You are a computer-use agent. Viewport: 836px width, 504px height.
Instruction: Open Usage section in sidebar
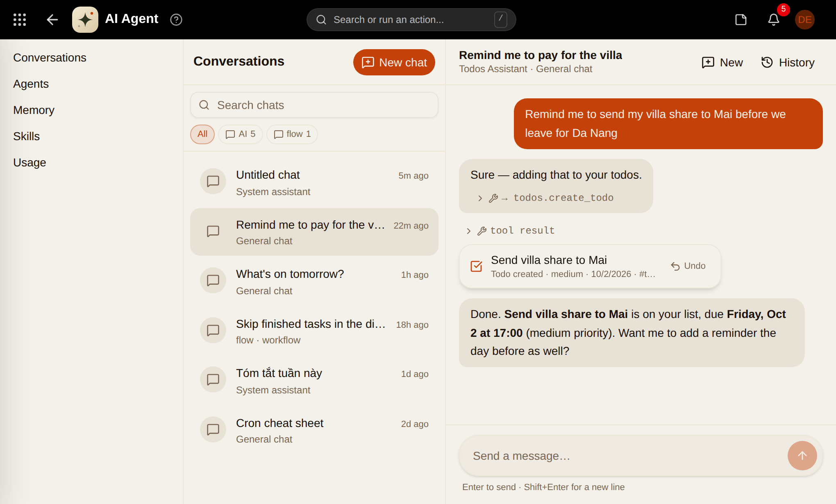point(30,163)
